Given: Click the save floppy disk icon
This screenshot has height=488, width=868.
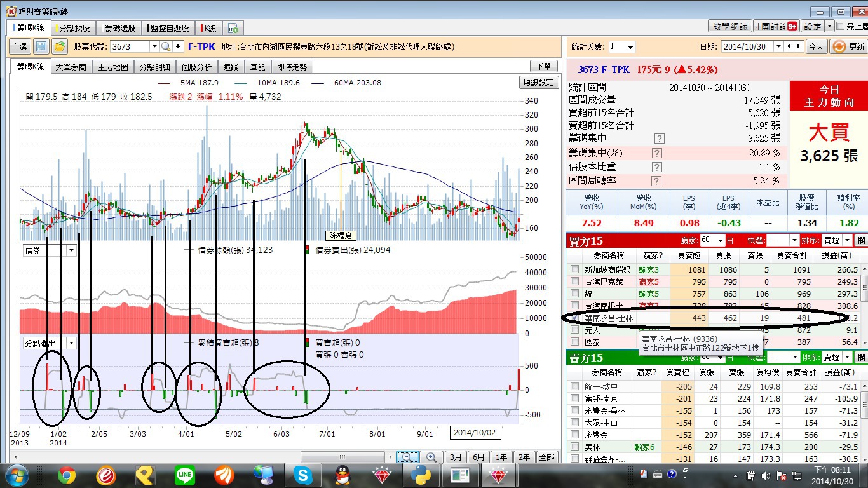Looking at the screenshot, I should (x=41, y=46).
